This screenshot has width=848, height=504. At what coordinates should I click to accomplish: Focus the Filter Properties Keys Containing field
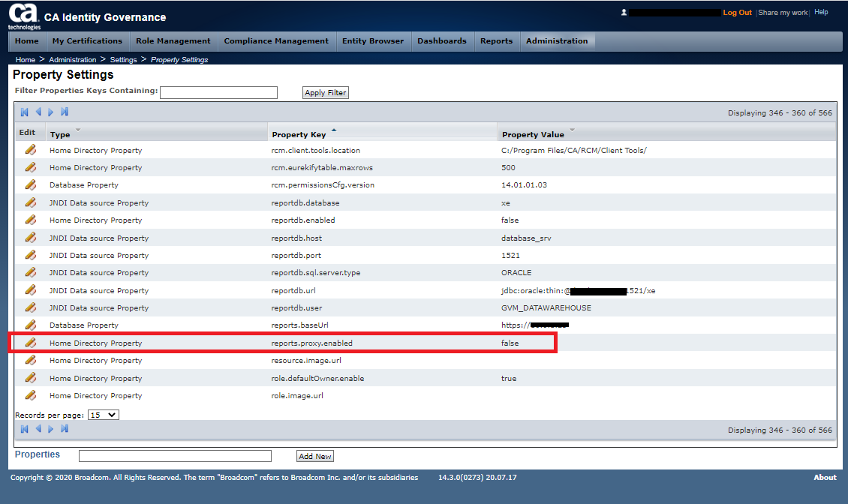pos(218,92)
